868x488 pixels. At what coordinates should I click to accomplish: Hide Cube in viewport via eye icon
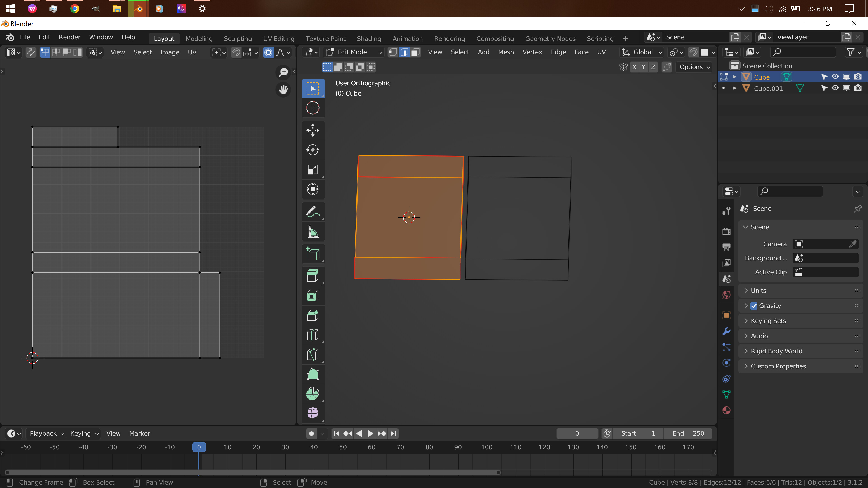(x=835, y=77)
